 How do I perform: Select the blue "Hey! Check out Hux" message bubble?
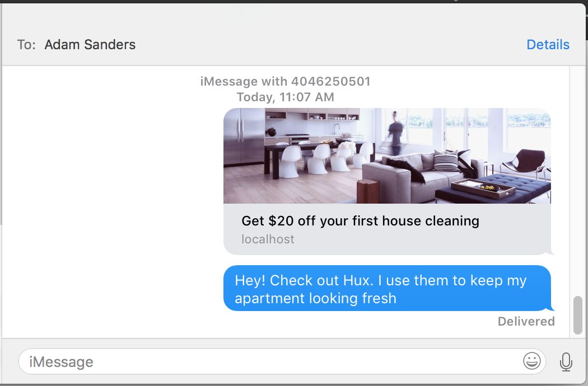[x=388, y=288]
